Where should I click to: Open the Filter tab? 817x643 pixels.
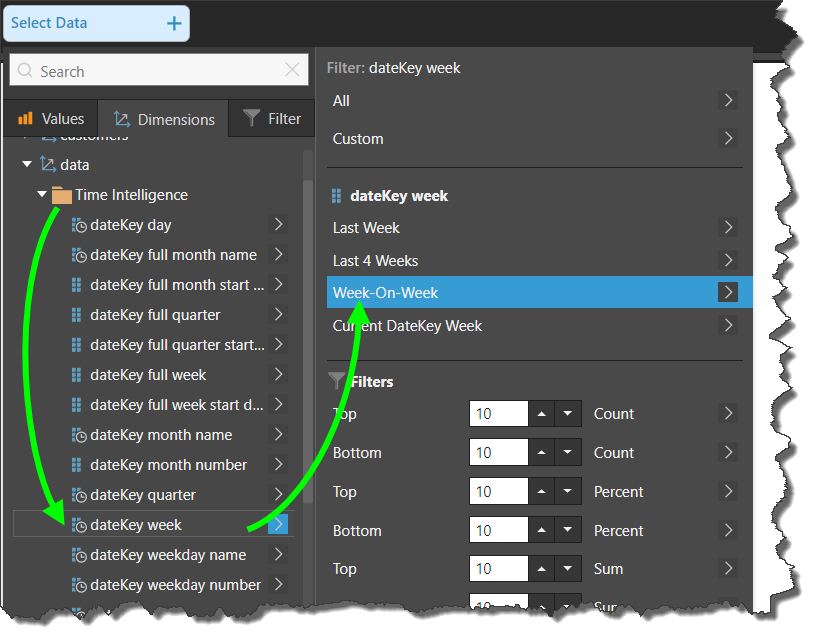click(272, 119)
